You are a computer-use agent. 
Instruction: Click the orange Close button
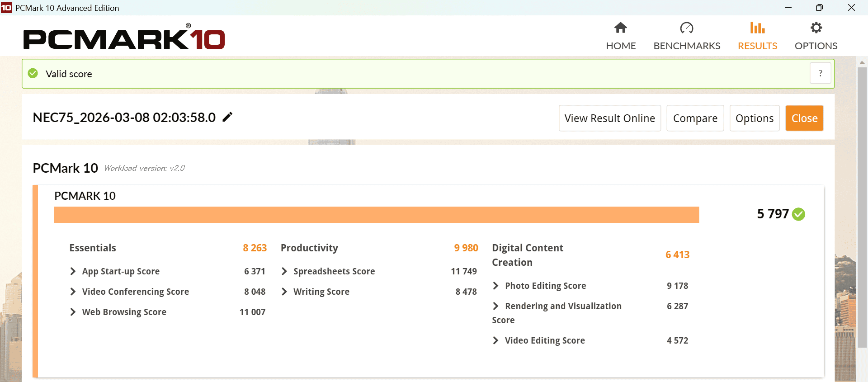[x=804, y=118]
